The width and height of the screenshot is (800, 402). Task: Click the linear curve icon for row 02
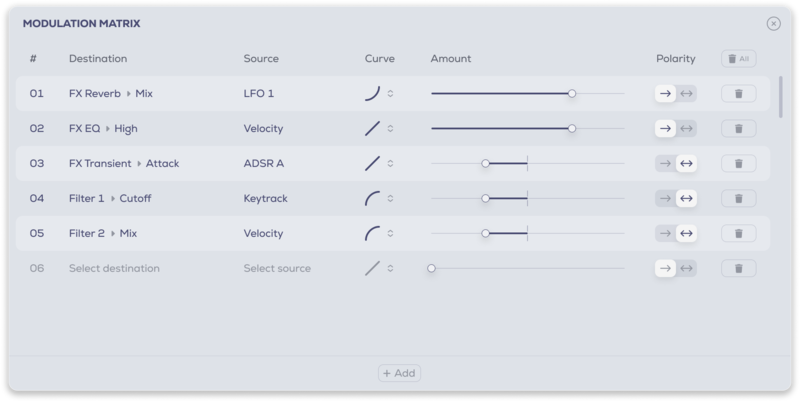372,129
